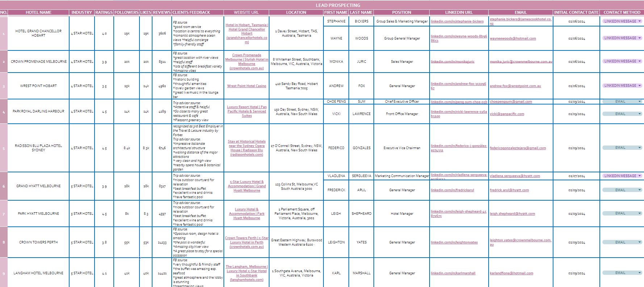644x287 pixels.
Task: Open Wayne Woods' LinkedIn URL
Action: click(459, 38)
